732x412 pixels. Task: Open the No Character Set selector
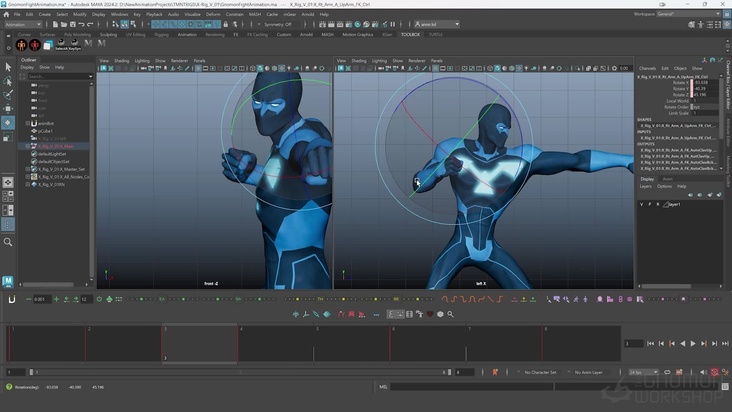click(x=541, y=372)
